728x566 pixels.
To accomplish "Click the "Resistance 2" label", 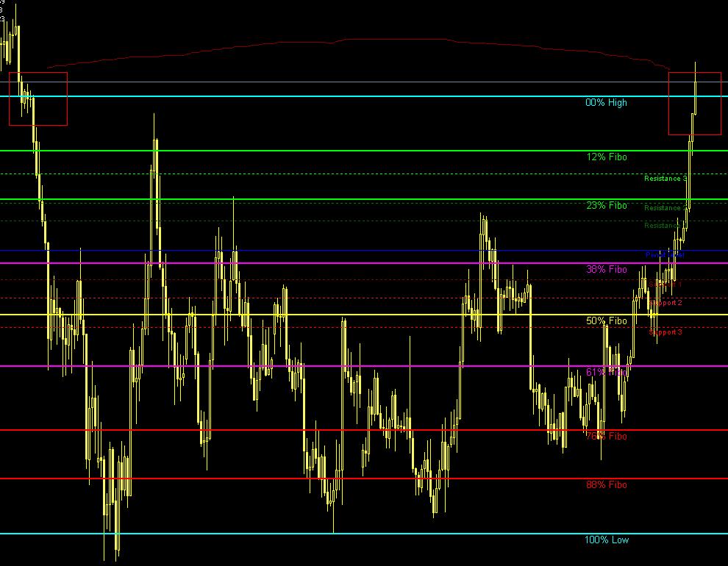I will click(663, 208).
